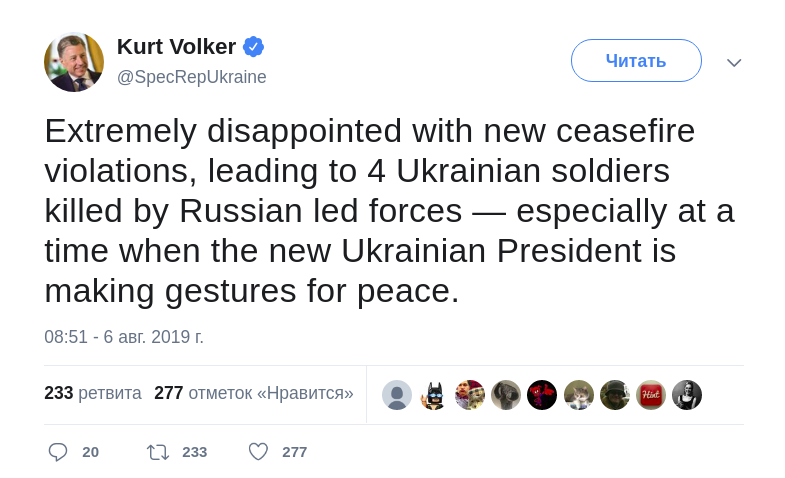Image resolution: width=785 pixels, height=478 pixels.
Task: View 277 отметок «Нравится» list
Action: (x=254, y=393)
